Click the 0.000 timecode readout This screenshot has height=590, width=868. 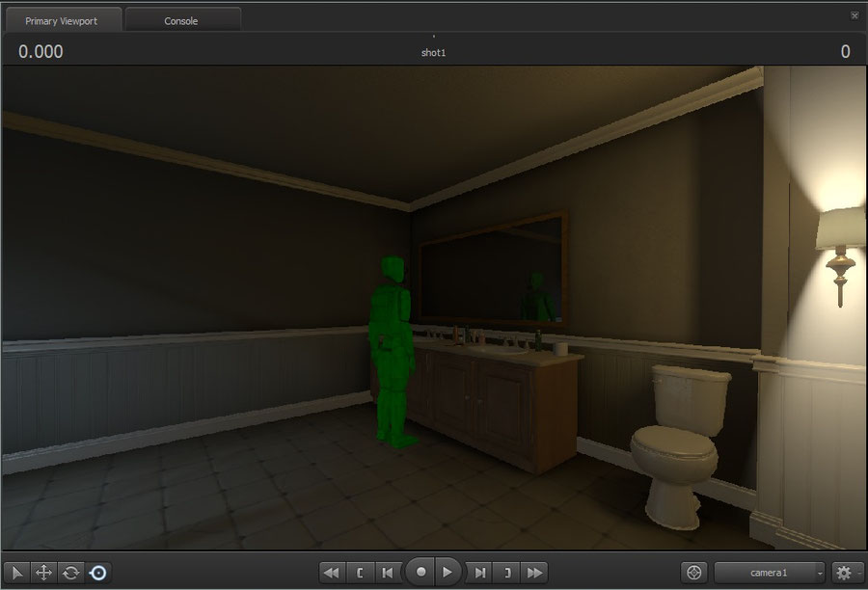41,51
